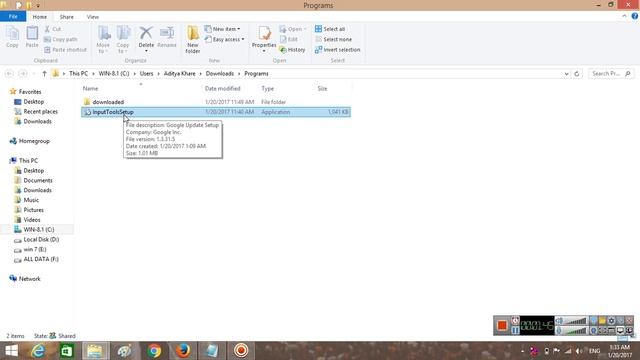The image size is (640, 360).
Task: Switch to the Share ribbon tab
Action: [67, 17]
